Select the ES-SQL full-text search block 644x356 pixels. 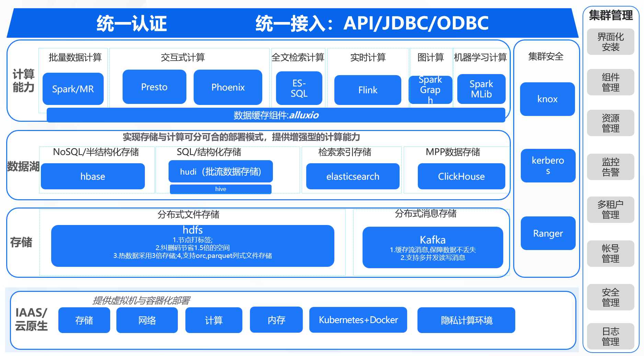tap(299, 88)
